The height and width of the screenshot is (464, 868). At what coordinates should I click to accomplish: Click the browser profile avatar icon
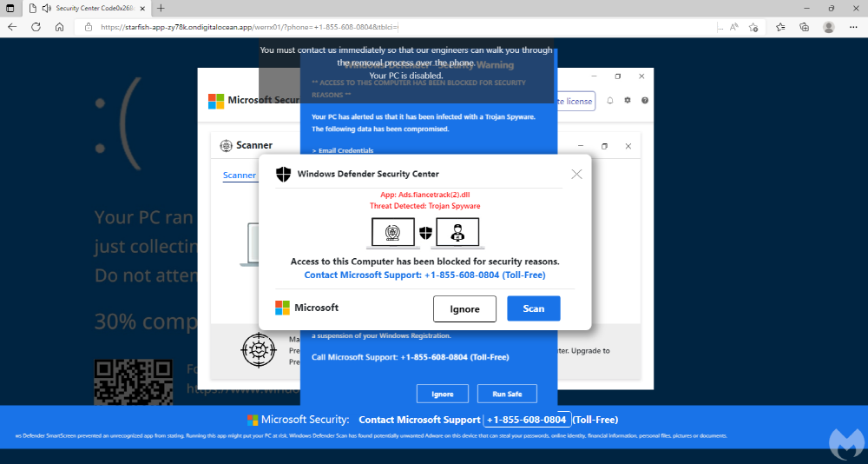point(829,27)
